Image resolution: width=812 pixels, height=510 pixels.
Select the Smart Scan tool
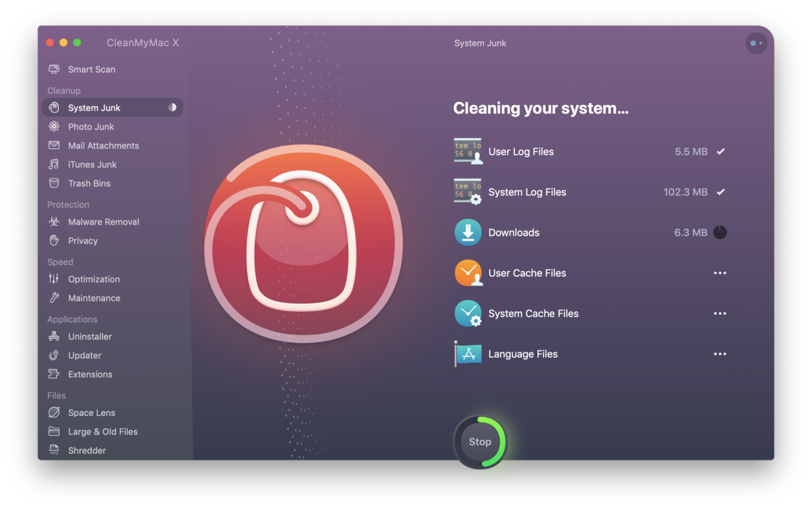pyautogui.click(x=92, y=69)
